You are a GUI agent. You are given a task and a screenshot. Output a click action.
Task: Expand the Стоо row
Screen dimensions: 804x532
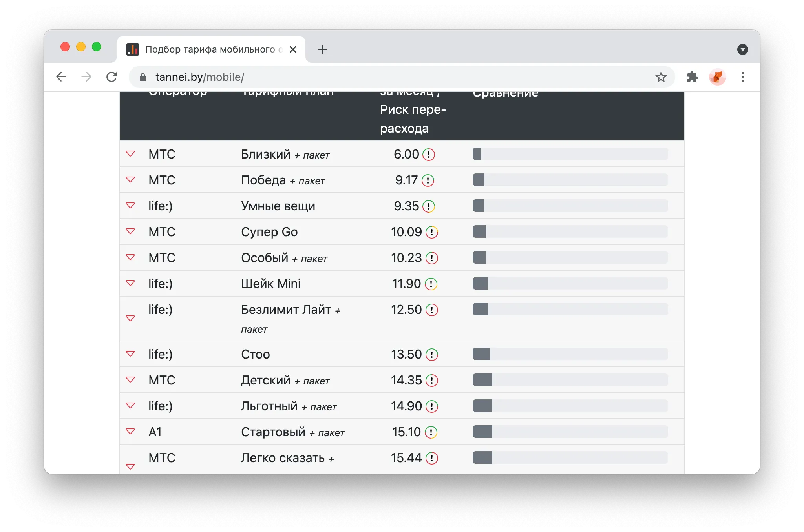[x=130, y=353]
